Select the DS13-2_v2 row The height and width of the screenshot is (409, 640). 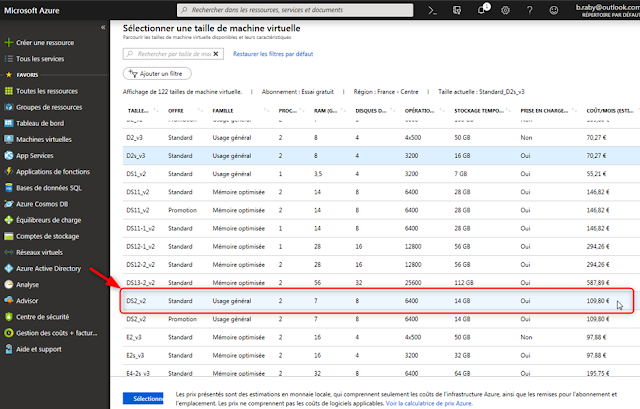381,282
